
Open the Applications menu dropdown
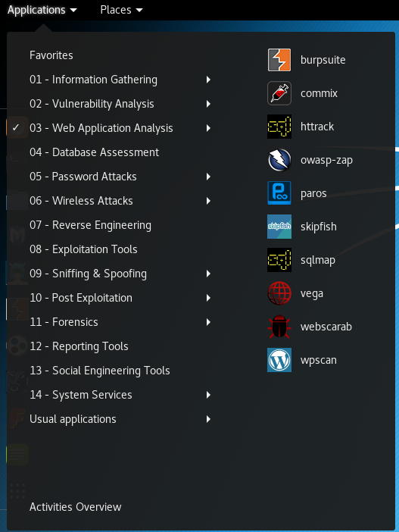click(42, 10)
